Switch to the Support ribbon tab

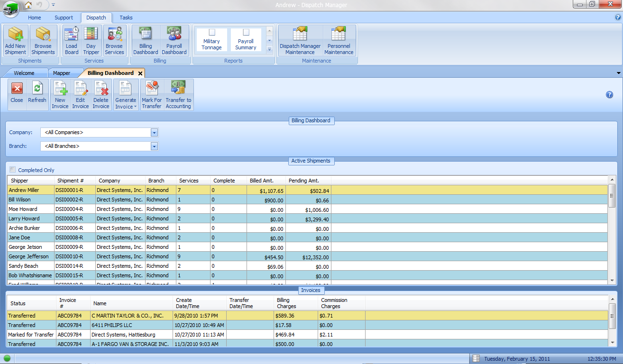(64, 18)
